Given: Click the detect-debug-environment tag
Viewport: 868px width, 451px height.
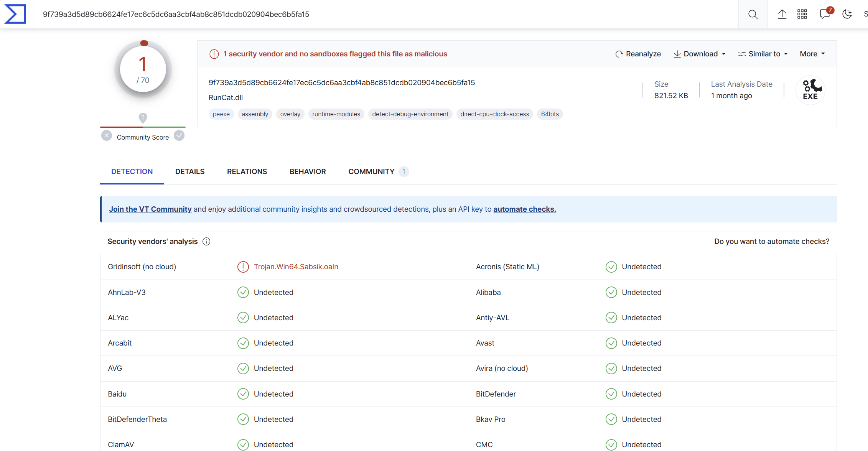Looking at the screenshot, I should [410, 114].
